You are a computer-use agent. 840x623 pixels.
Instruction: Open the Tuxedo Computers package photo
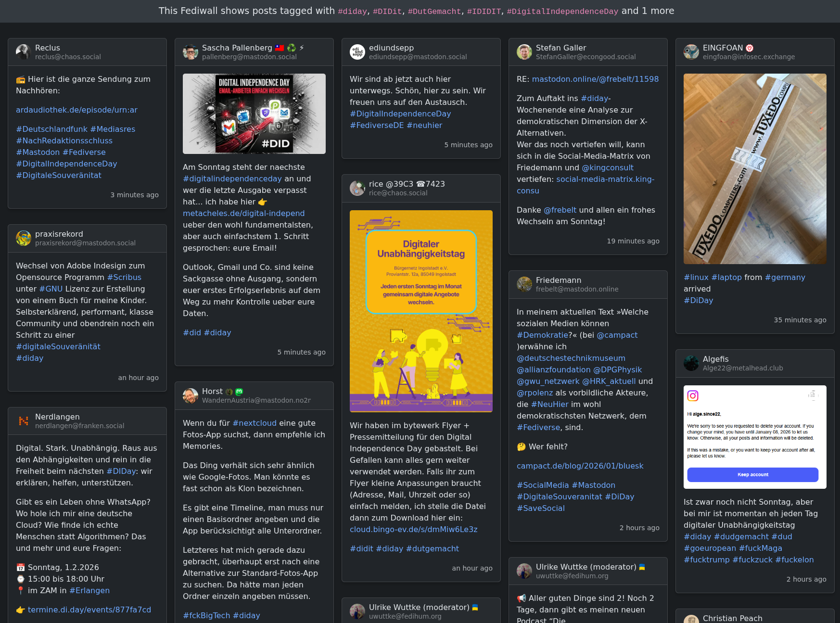tap(755, 168)
